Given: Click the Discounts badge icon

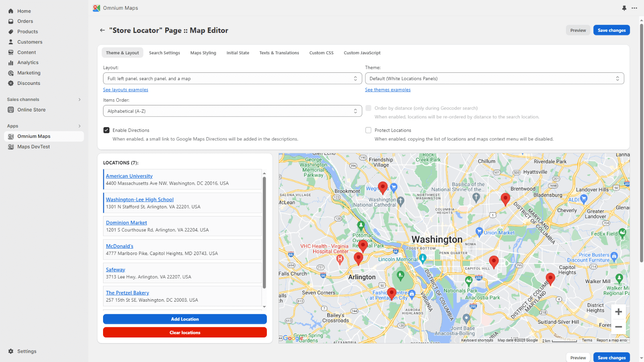Looking at the screenshot, I should 11,83.
